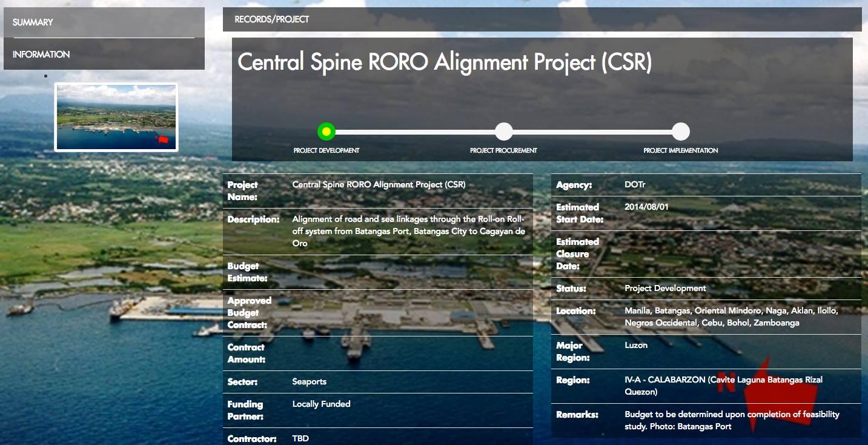Click the Remarks text about feasibility study
The height and width of the screenshot is (445, 868).
[732, 421]
